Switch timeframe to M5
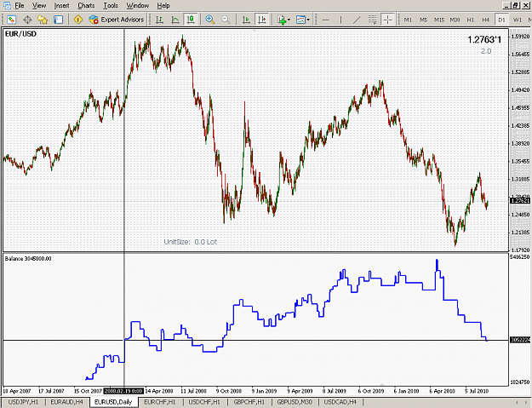The image size is (532, 408). [423, 20]
